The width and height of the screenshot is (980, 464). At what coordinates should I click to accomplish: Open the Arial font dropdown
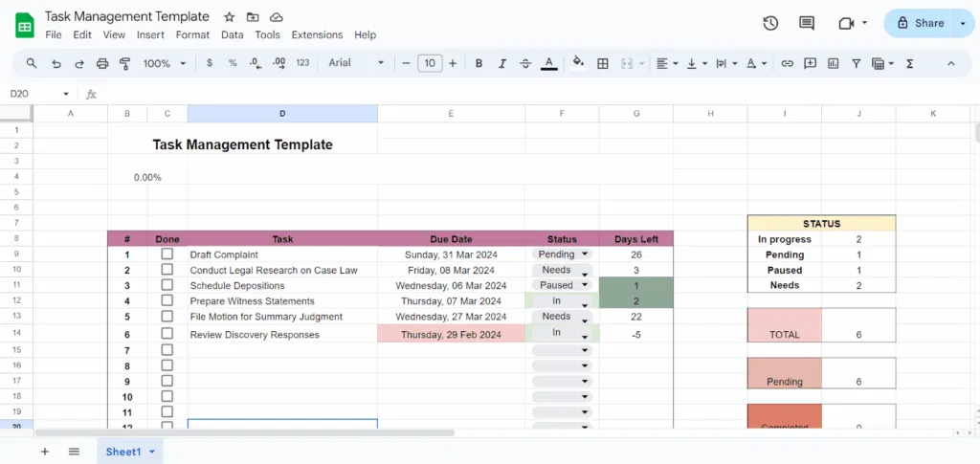coord(356,63)
